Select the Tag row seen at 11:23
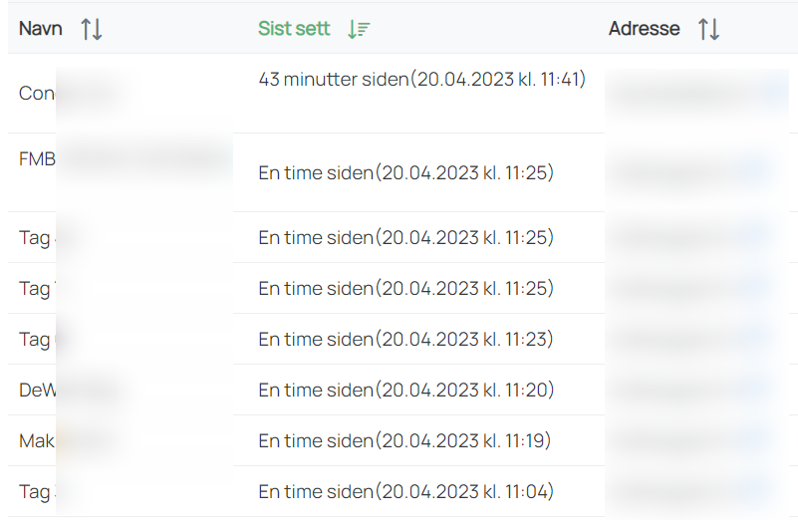Screen dimensions: 798x532 tap(403, 339)
